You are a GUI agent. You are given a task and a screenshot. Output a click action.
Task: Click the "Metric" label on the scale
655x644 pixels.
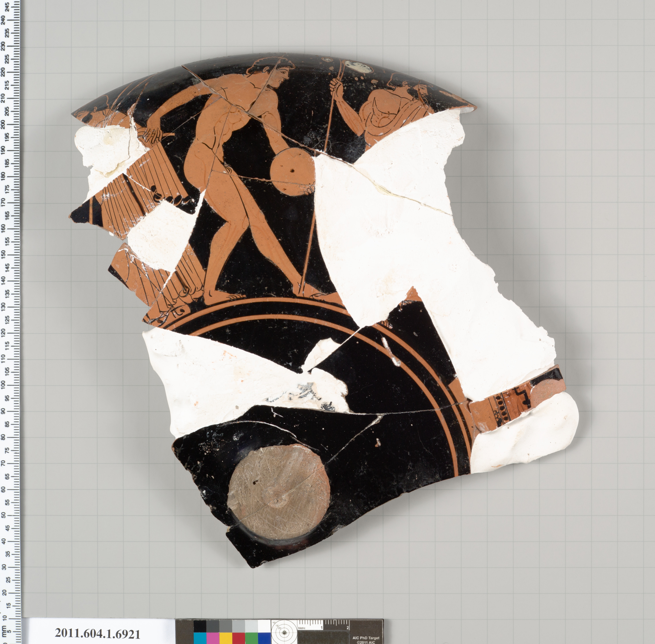[302, 628]
